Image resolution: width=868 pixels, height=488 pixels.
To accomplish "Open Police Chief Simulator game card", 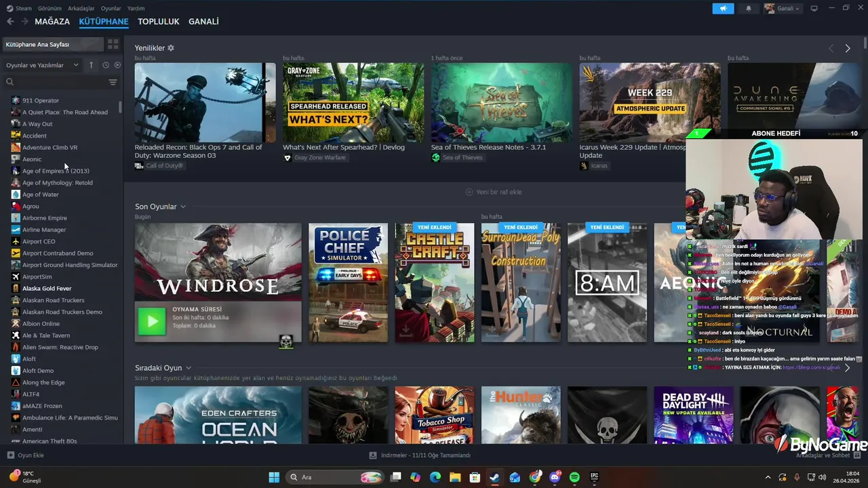I will (x=348, y=283).
